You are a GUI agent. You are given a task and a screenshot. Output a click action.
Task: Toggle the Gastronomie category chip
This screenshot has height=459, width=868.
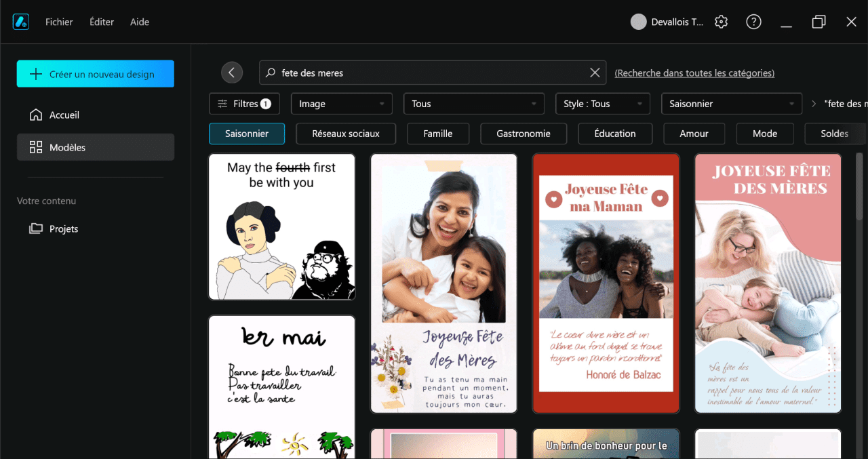point(524,134)
